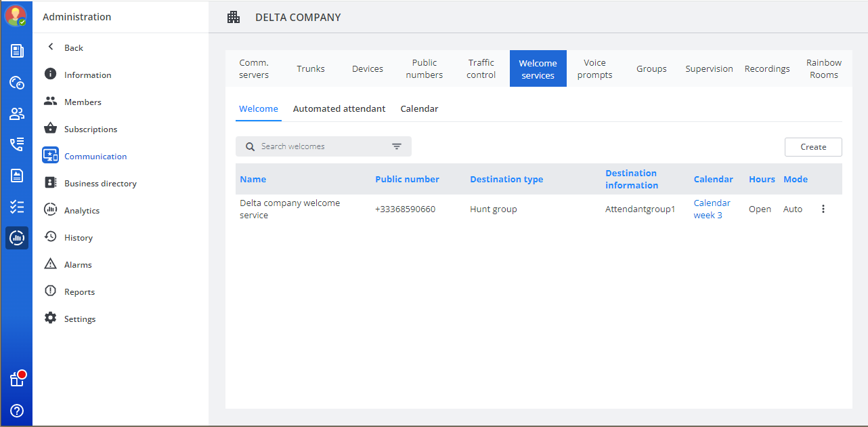868x427 pixels.
Task: Click the help question mark icon
Action: (x=17, y=411)
